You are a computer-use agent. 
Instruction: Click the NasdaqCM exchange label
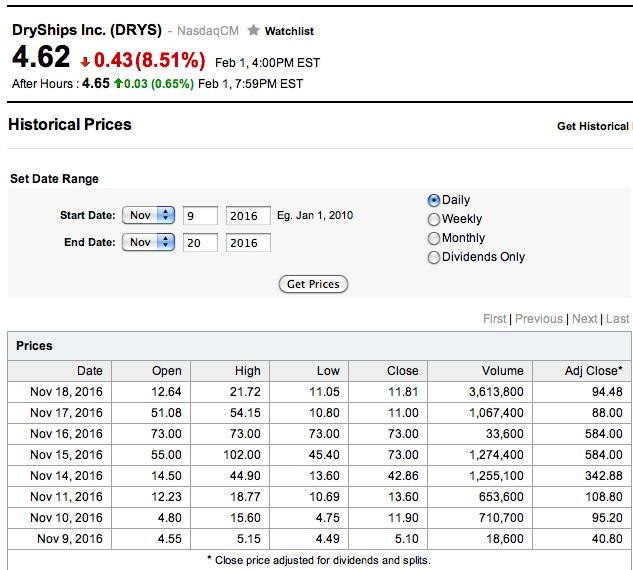(x=208, y=31)
